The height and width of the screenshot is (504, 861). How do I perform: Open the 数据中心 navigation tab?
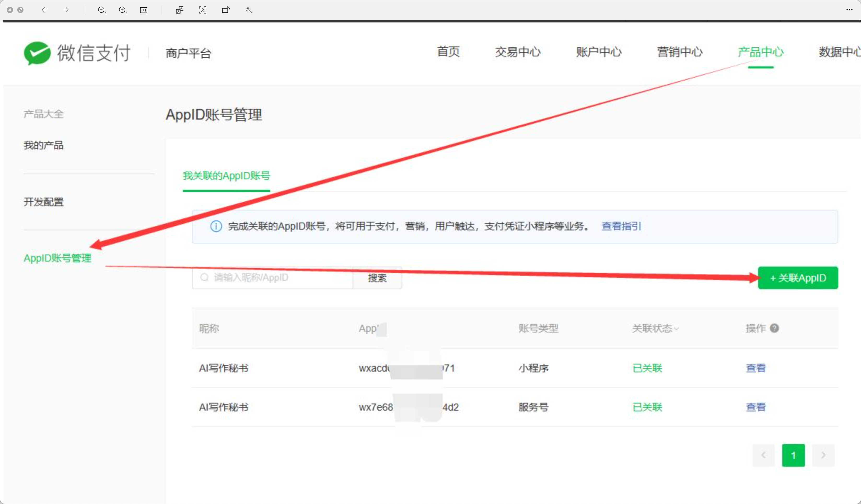[x=840, y=52]
